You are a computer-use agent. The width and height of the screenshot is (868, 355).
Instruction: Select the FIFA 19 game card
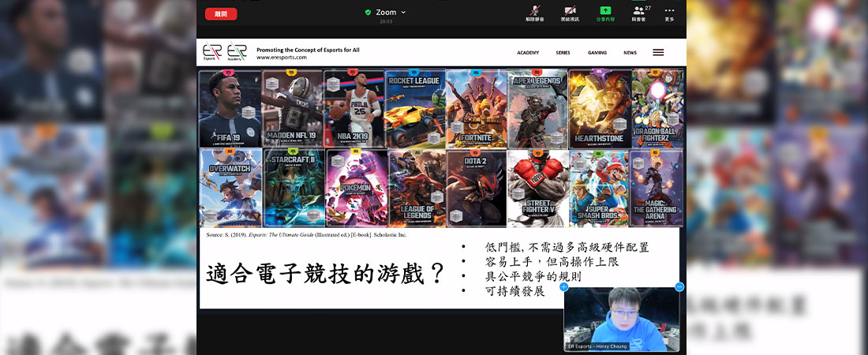[x=230, y=109]
